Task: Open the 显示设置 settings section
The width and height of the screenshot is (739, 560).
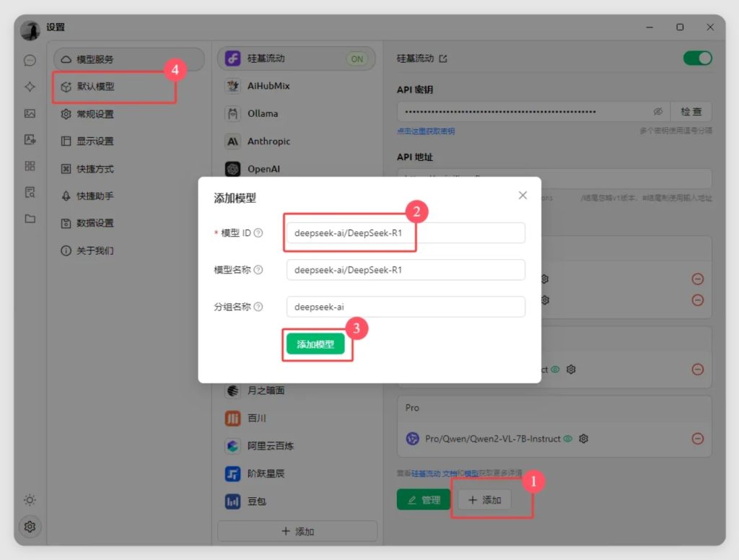Action: (x=128, y=141)
